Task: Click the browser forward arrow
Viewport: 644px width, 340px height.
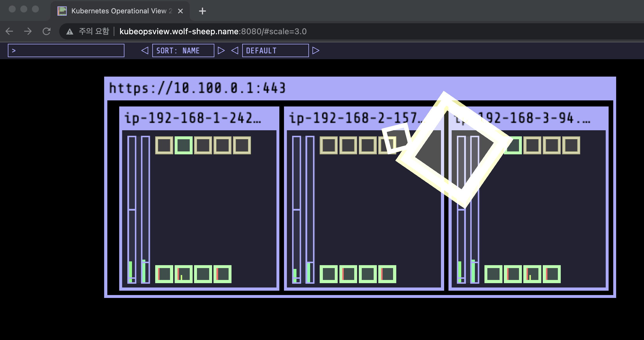Action: [x=28, y=31]
